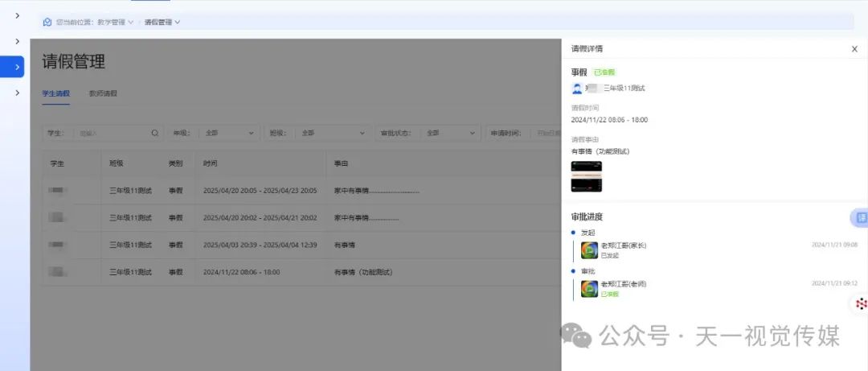The image size is (868, 371).
Task: Click the location icon in breadcrumb bar
Action: pyautogui.click(x=47, y=23)
